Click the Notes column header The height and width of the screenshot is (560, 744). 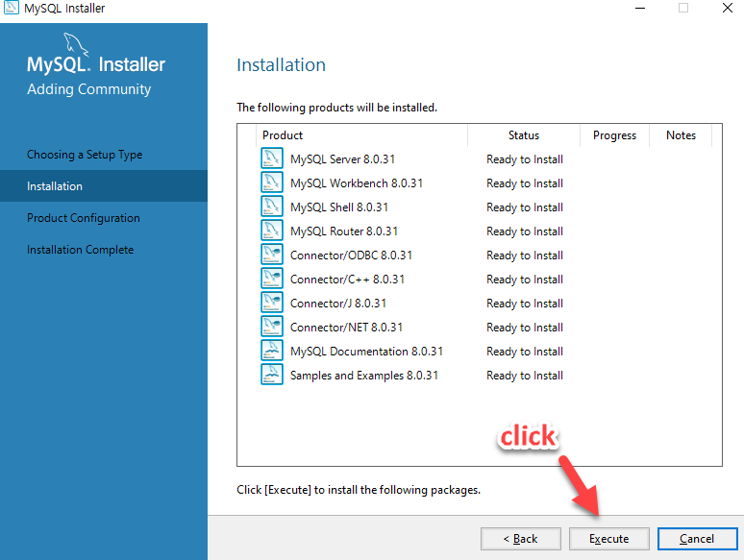(x=681, y=135)
